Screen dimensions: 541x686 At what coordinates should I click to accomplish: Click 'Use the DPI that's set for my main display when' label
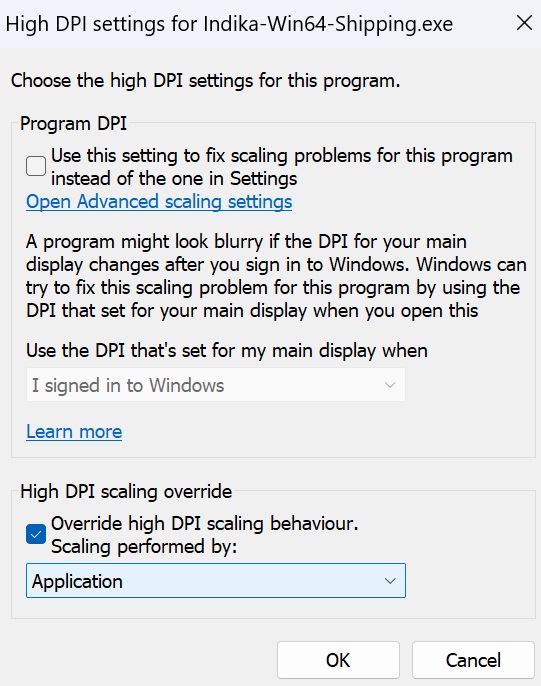(x=227, y=351)
